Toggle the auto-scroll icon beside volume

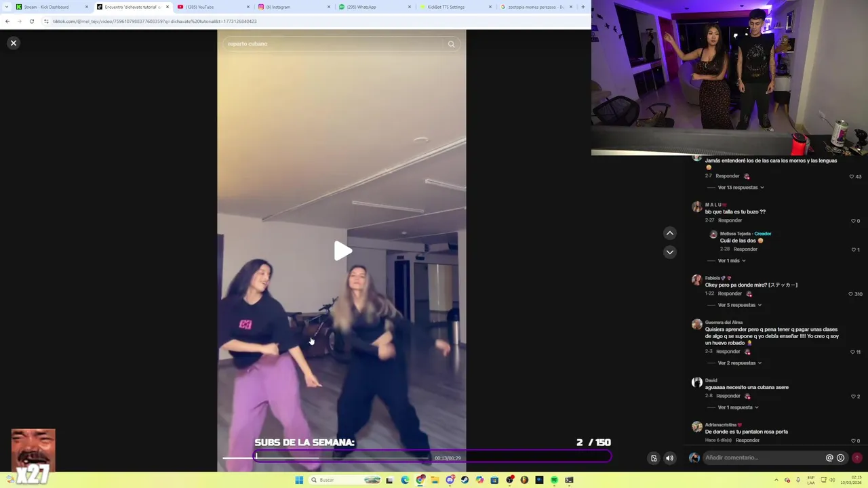(x=654, y=458)
